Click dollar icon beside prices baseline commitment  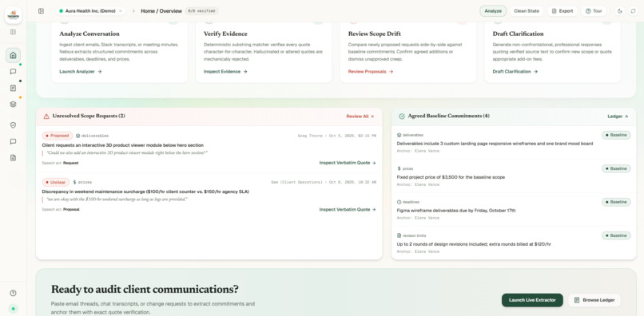(400, 168)
